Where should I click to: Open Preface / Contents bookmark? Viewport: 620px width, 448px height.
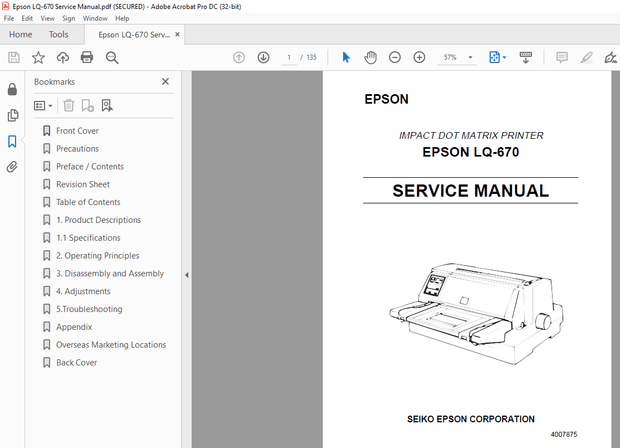point(90,166)
